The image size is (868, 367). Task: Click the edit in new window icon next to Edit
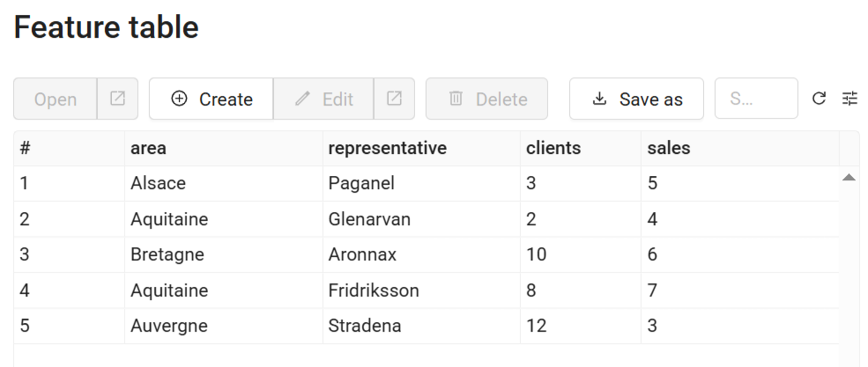[x=394, y=99]
